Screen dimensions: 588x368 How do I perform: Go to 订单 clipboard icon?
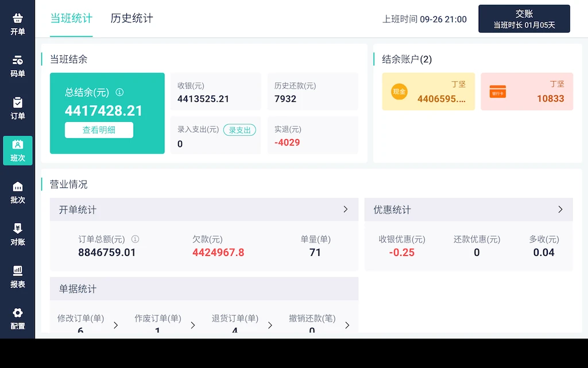point(18,103)
